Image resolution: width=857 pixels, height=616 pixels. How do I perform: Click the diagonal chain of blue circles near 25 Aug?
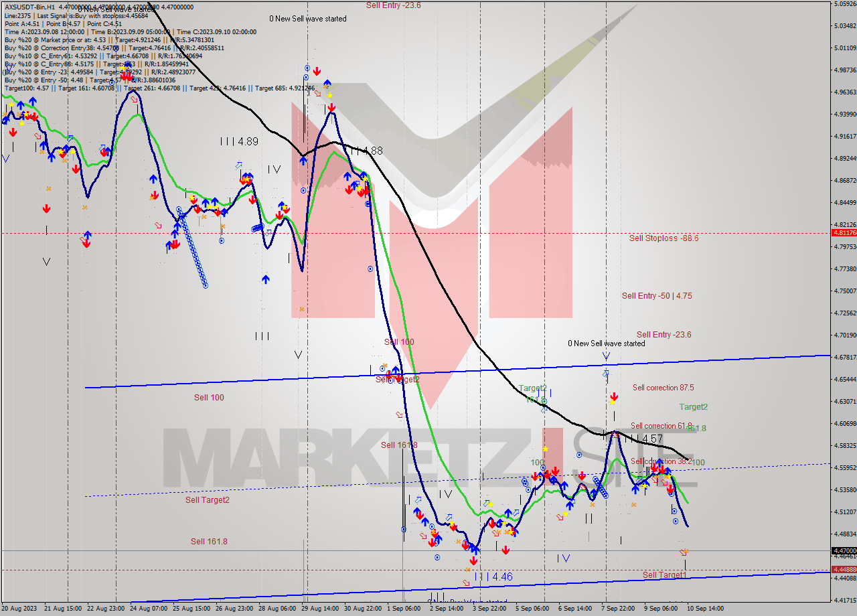coord(192,248)
